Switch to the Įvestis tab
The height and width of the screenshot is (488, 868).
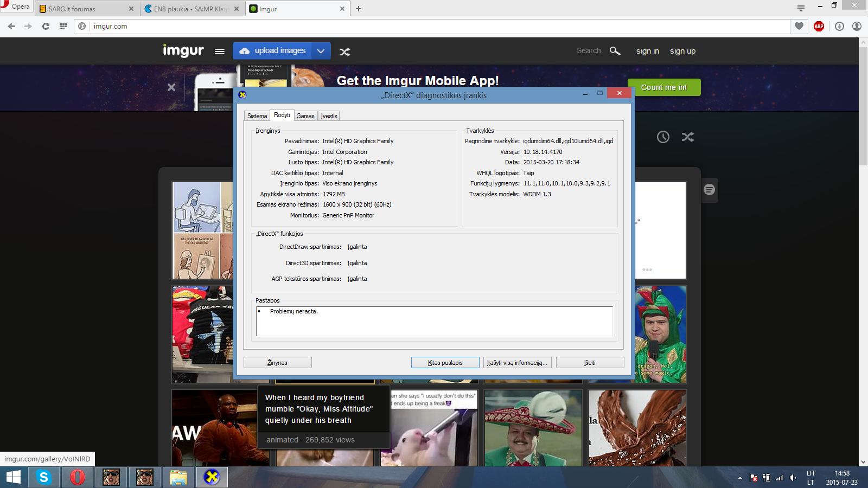(x=329, y=116)
